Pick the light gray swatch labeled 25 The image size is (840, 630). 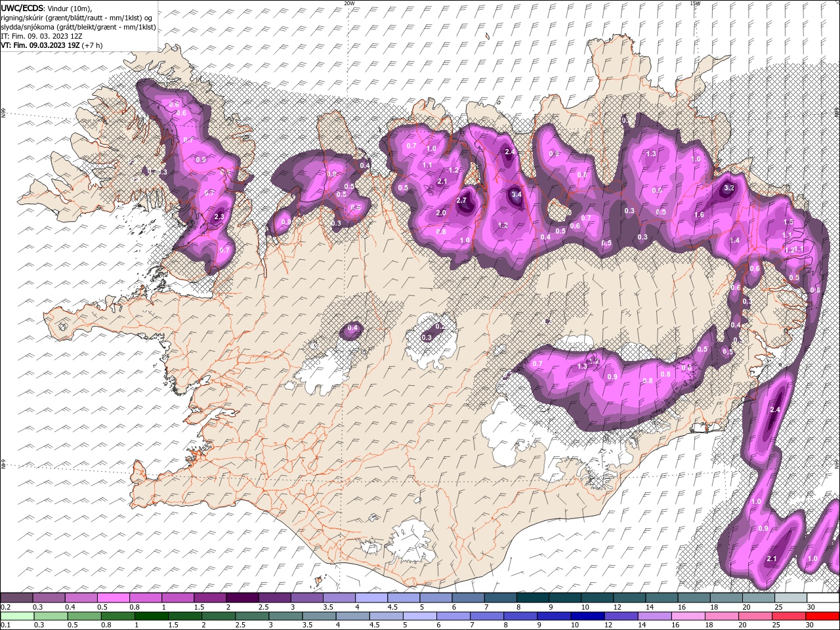pyautogui.click(x=790, y=597)
